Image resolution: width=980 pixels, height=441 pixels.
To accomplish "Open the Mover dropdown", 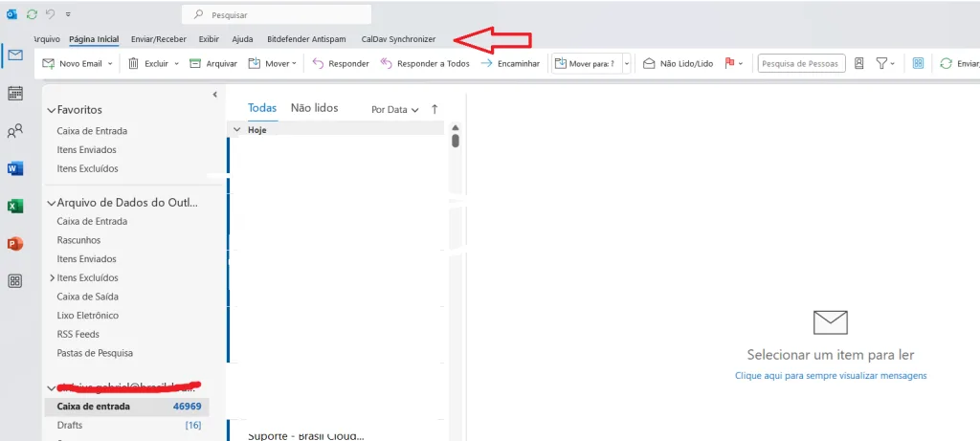I will pos(272,63).
